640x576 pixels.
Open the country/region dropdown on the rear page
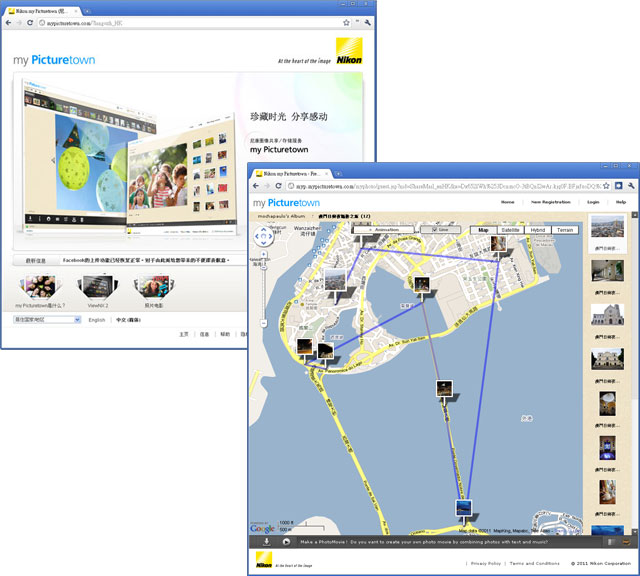[x=47, y=320]
